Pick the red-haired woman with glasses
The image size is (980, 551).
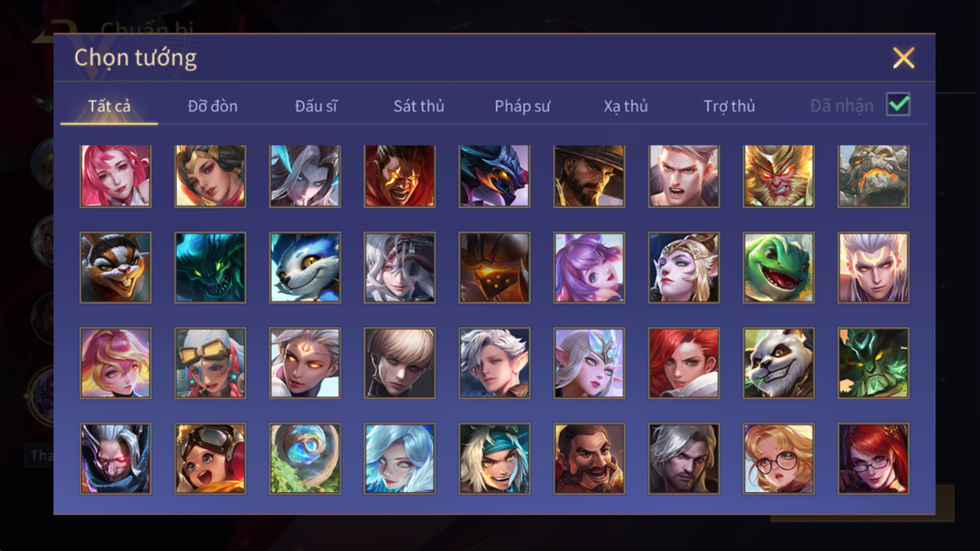click(873, 458)
